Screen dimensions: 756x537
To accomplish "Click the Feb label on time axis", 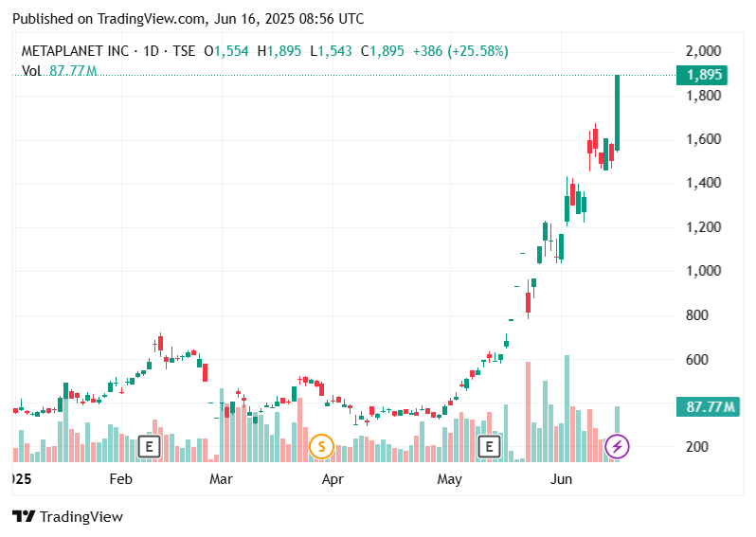I will [120, 479].
